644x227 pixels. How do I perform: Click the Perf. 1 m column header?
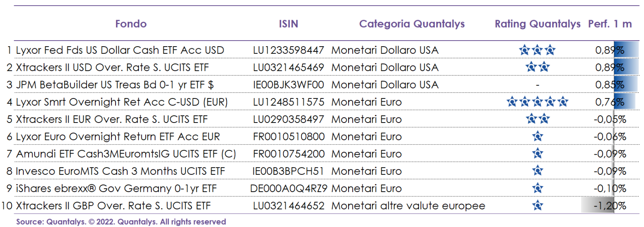coord(610,24)
